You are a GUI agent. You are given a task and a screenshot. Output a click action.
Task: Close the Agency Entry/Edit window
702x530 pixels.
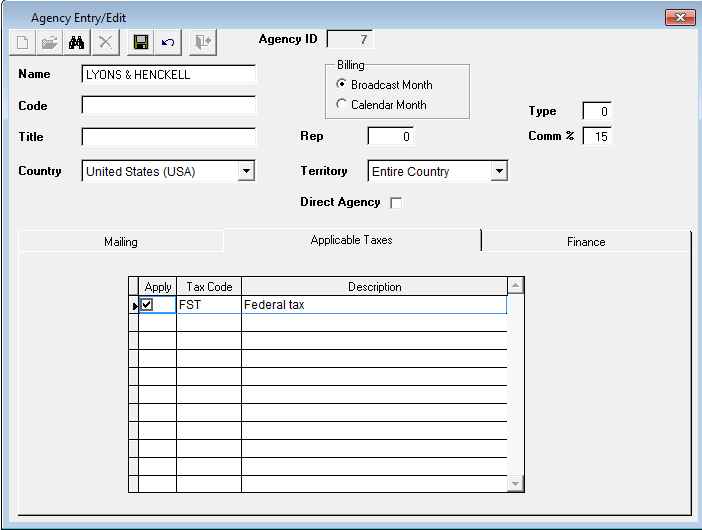pos(679,18)
